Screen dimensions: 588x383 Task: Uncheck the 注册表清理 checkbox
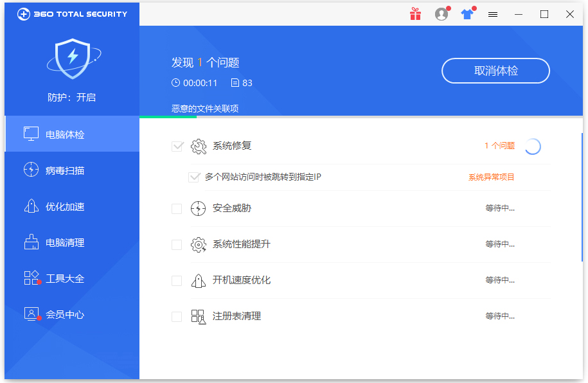point(177,316)
